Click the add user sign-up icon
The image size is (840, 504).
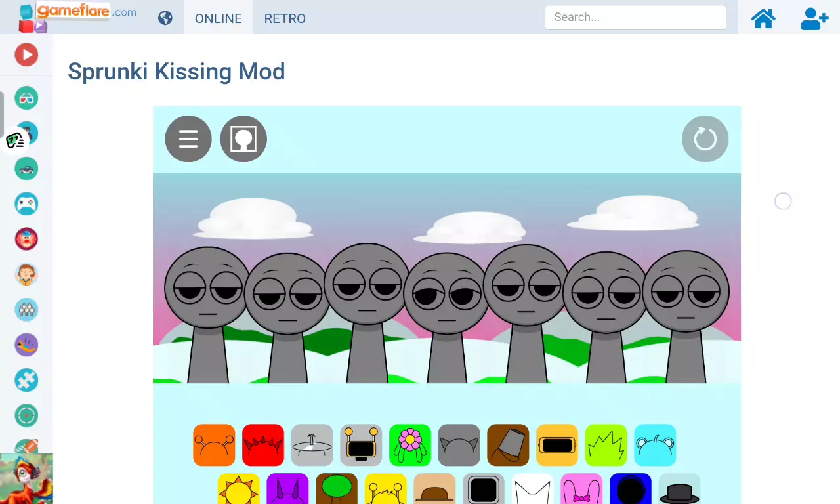point(814,18)
